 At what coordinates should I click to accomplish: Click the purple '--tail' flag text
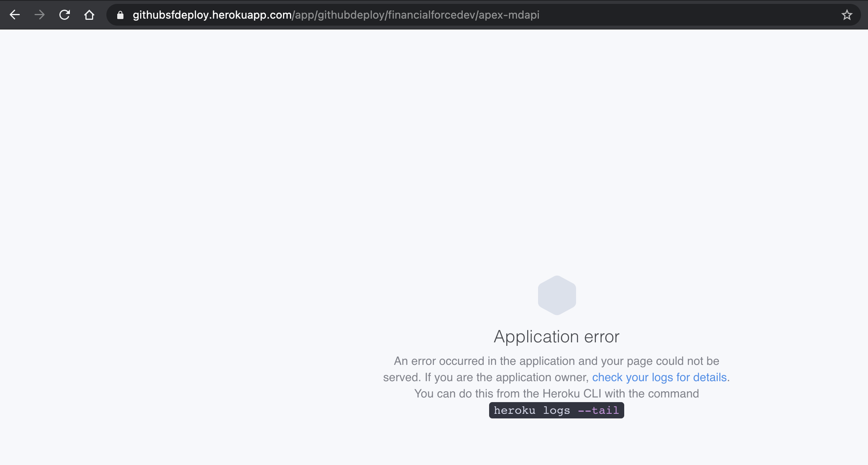coord(598,410)
